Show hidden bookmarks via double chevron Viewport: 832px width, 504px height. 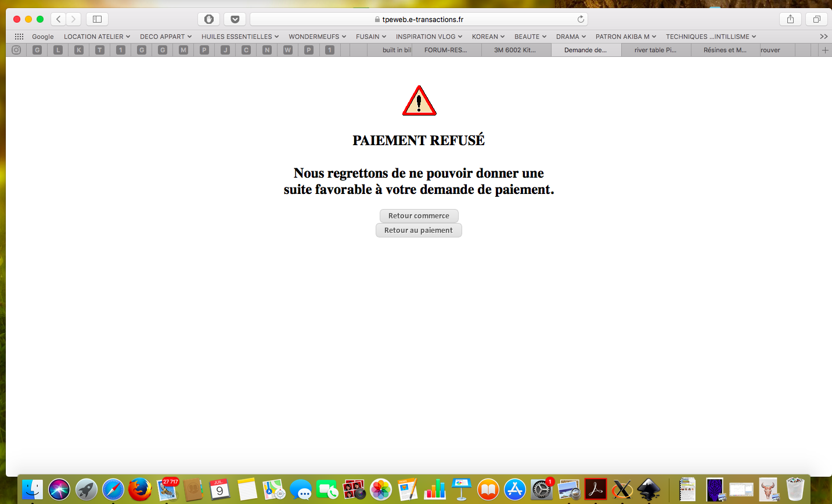(x=823, y=36)
